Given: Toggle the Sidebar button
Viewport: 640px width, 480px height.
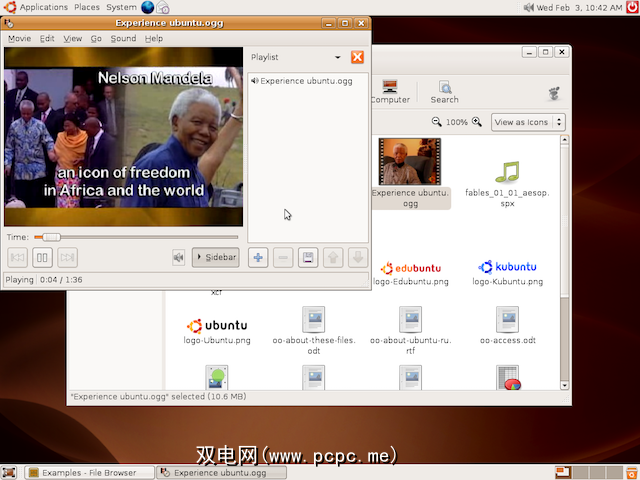Looking at the screenshot, I should (x=216, y=258).
